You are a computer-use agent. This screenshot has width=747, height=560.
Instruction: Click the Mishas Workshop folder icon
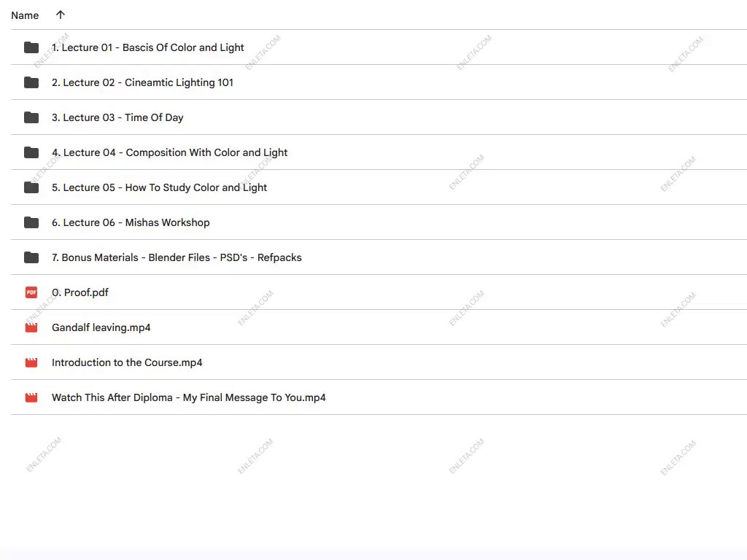pyautogui.click(x=31, y=222)
